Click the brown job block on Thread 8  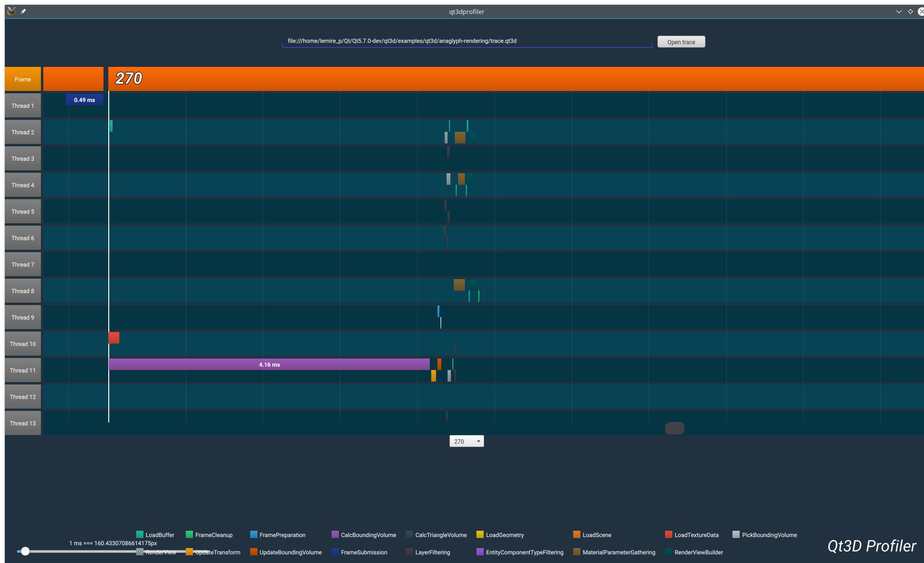pos(459,284)
